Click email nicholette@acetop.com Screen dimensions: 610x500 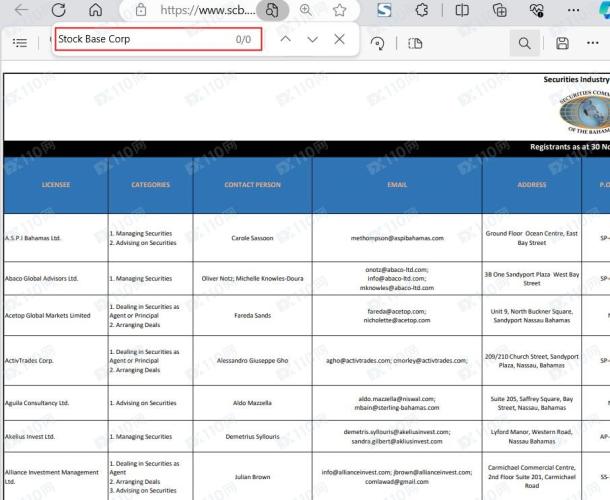point(397,320)
